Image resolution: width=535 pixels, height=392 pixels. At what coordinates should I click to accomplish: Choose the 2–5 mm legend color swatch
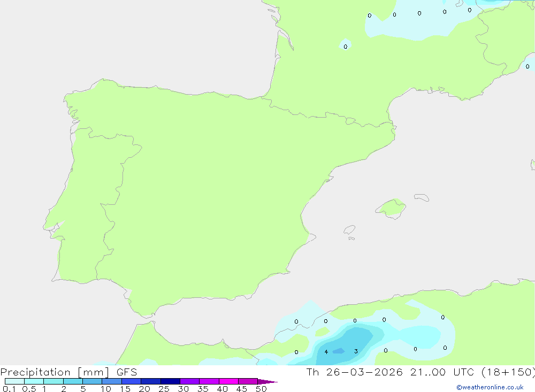click(x=73, y=381)
